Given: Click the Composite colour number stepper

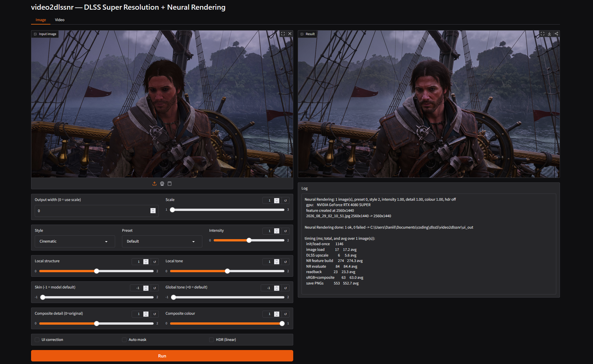Looking at the screenshot, I should pos(277,314).
